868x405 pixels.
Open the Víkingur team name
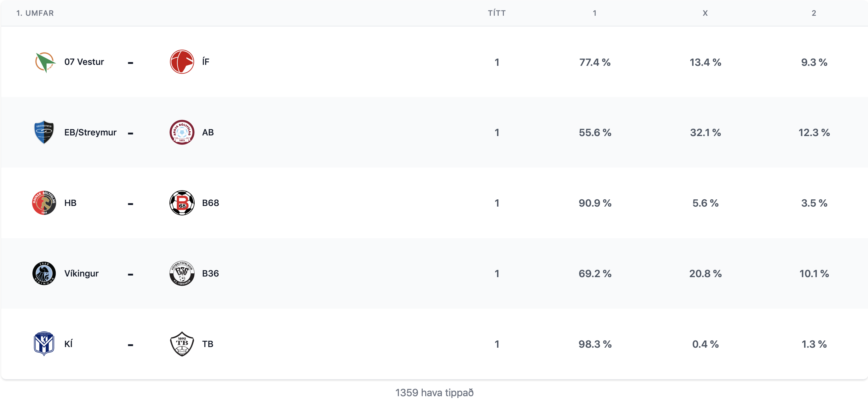[x=82, y=273]
